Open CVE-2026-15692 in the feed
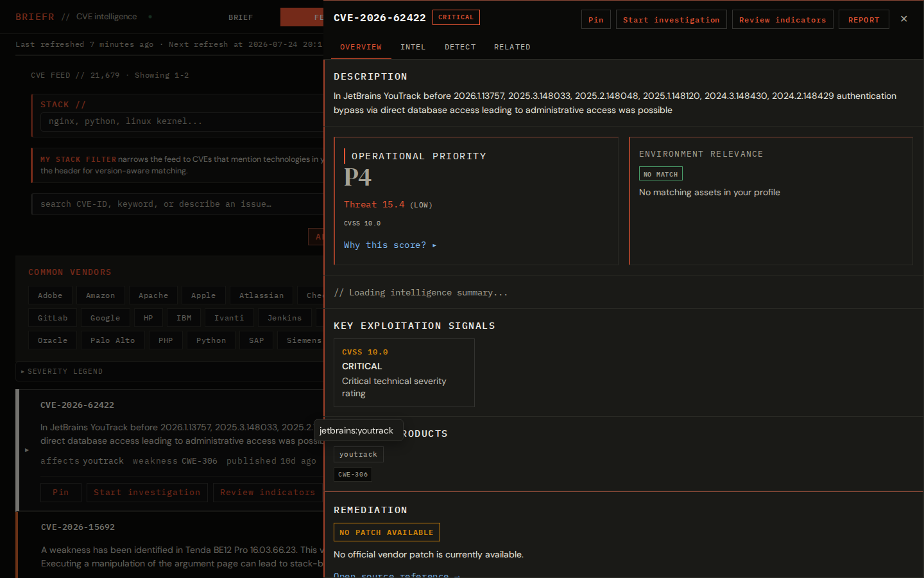 tap(78, 527)
